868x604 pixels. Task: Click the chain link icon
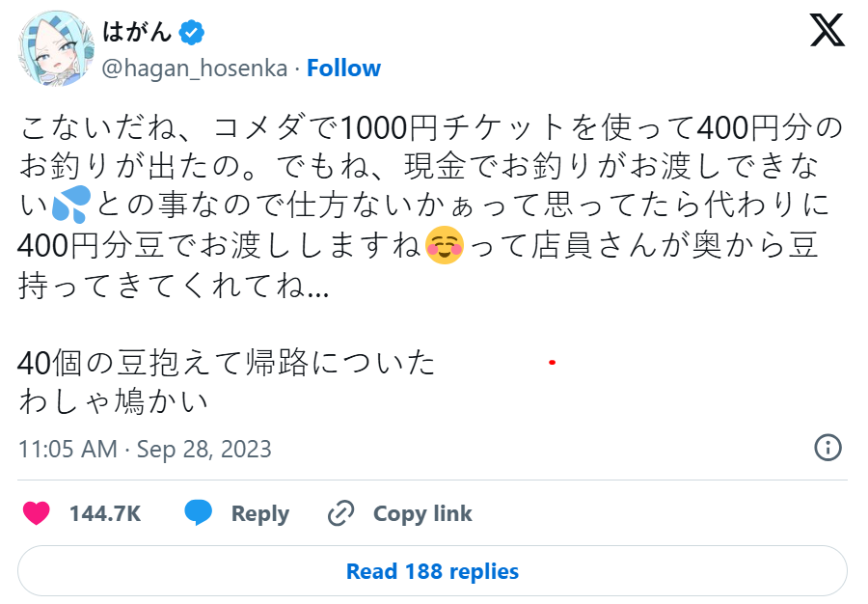[x=340, y=513]
